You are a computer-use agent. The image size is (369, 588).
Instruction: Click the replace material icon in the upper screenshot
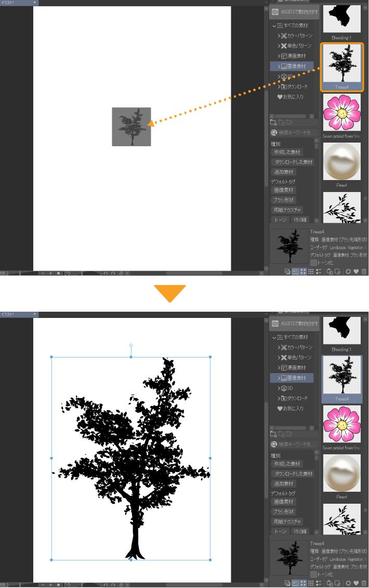coord(337,272)
